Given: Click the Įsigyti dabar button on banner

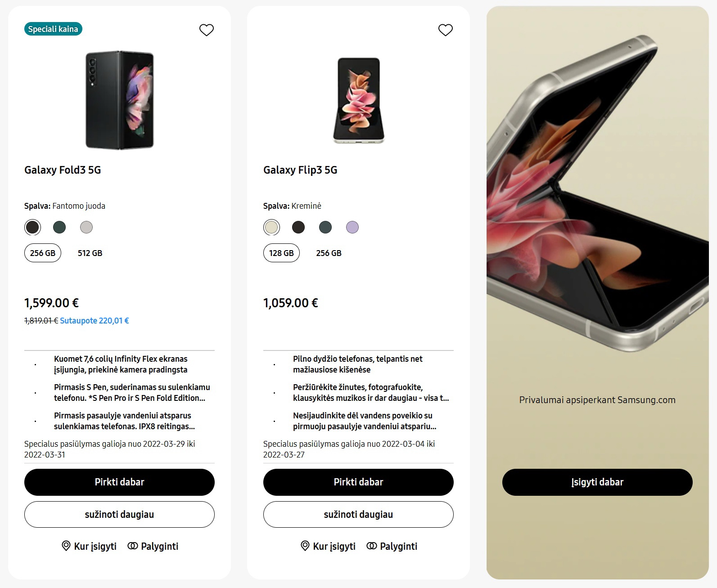Looking at the screenshot, I should click(x=597, y=482).
